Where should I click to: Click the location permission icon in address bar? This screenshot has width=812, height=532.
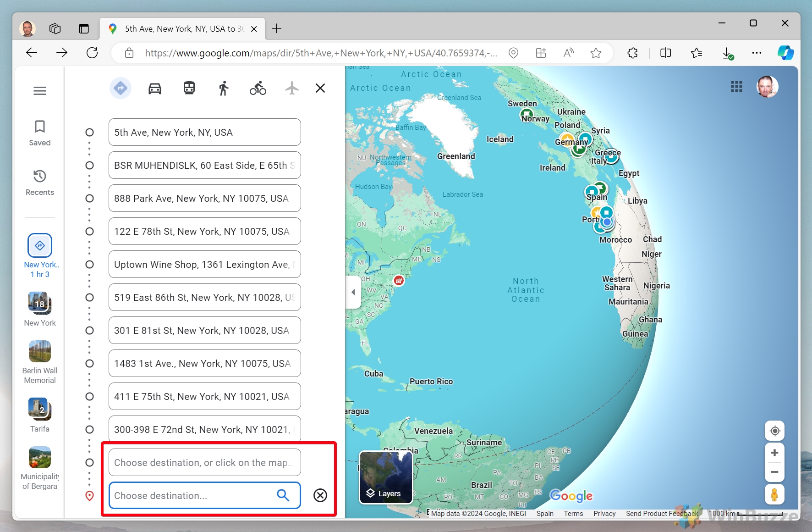514,53
